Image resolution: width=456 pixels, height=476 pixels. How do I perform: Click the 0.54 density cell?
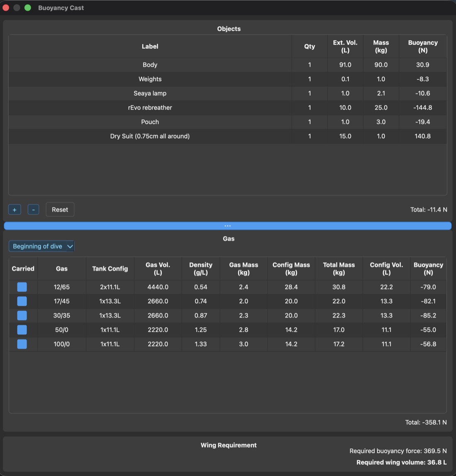click(201, 287)
